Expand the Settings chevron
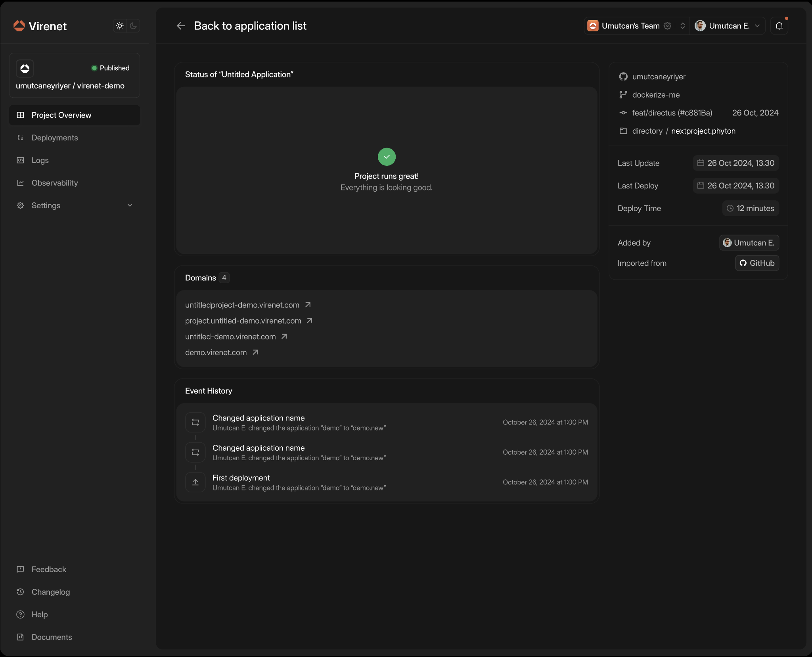This screenshot has height=657, width=812. [130, 206]
